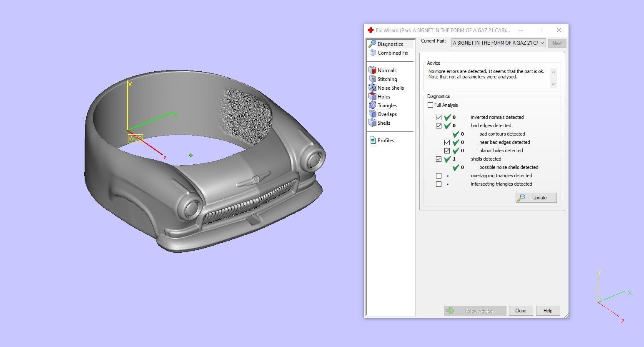Enable Full Analysis checkbox
The height and width of the screenshot is (347, 644).
point(430,105)
